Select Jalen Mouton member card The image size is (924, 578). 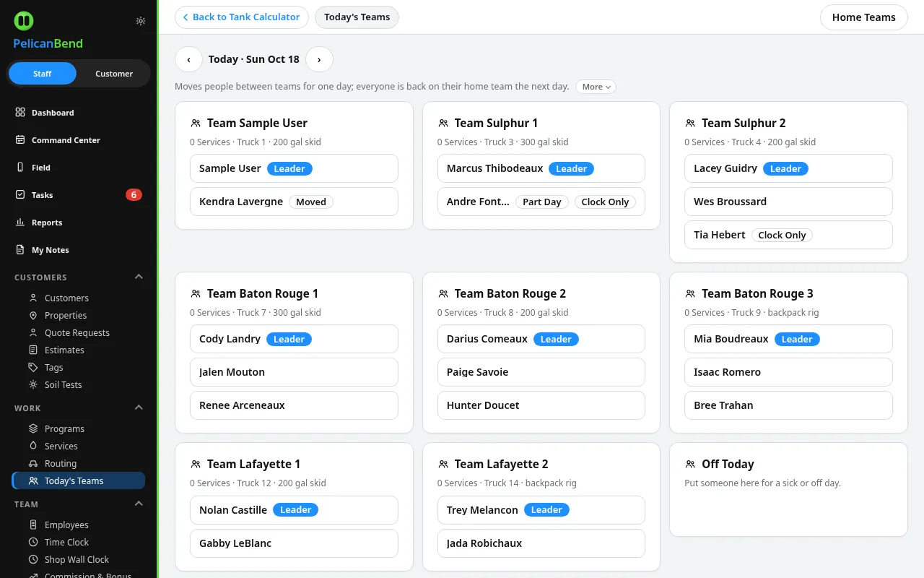tap(294, 372)
